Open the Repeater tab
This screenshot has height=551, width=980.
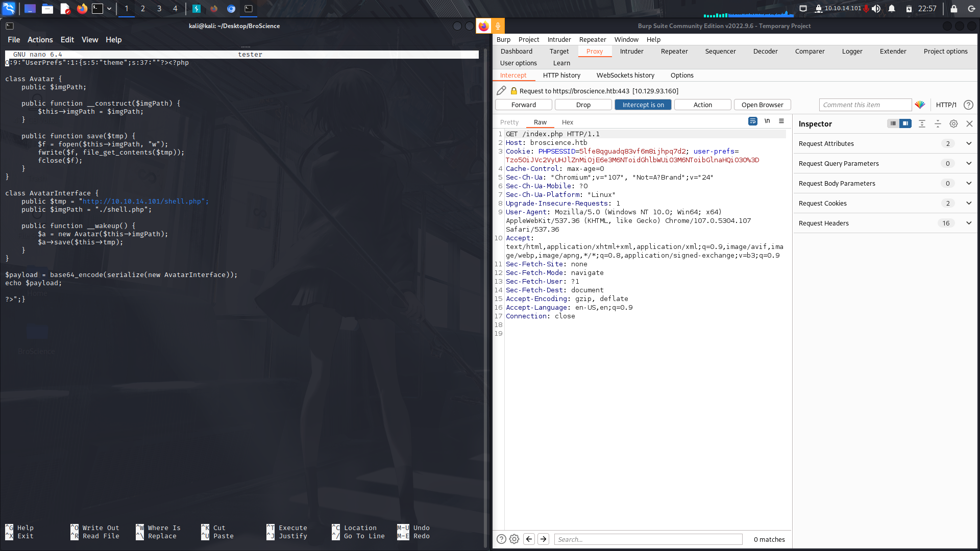click(x=674, y=51)
